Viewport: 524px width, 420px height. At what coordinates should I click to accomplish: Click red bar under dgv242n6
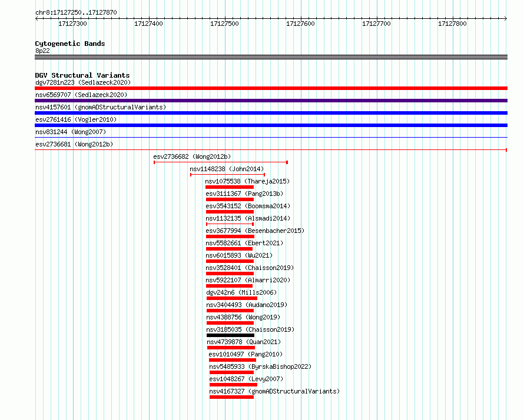click(232, 298)
